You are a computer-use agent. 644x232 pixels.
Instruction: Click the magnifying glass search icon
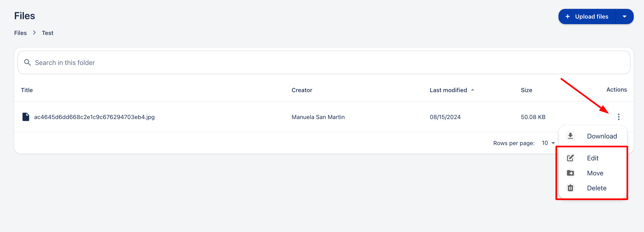point(27,62)
